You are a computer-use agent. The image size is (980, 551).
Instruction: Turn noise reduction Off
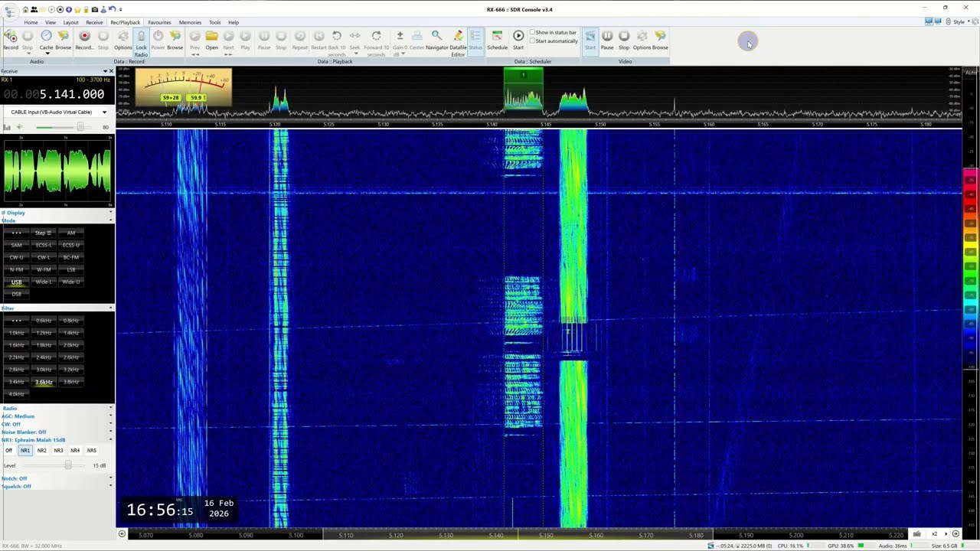point(8,451)
